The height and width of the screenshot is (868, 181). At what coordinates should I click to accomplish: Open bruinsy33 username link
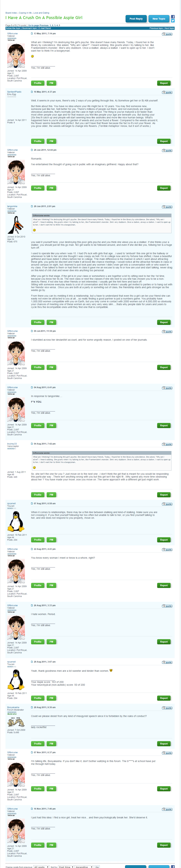pos(12,444)
